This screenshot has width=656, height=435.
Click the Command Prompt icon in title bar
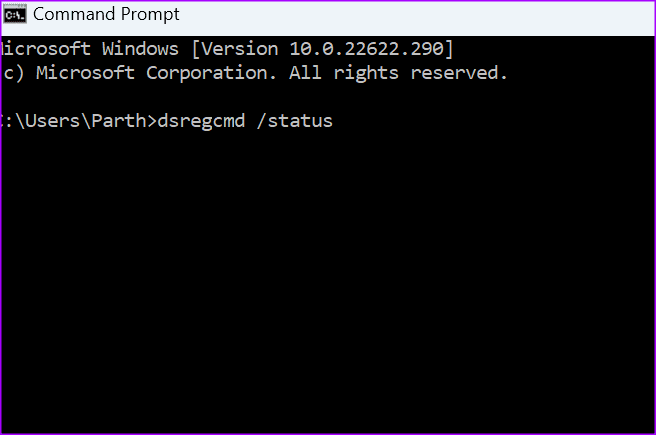(14, 14)
